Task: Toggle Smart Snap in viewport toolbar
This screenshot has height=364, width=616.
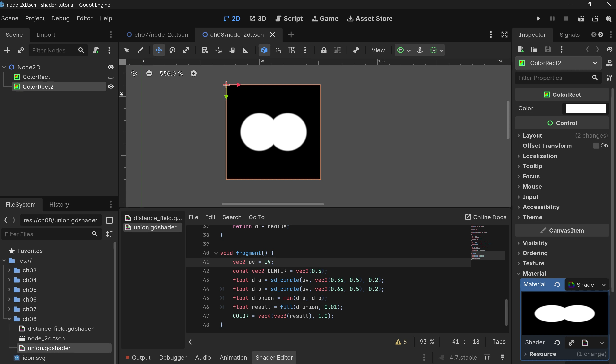Action: point(278,50)
